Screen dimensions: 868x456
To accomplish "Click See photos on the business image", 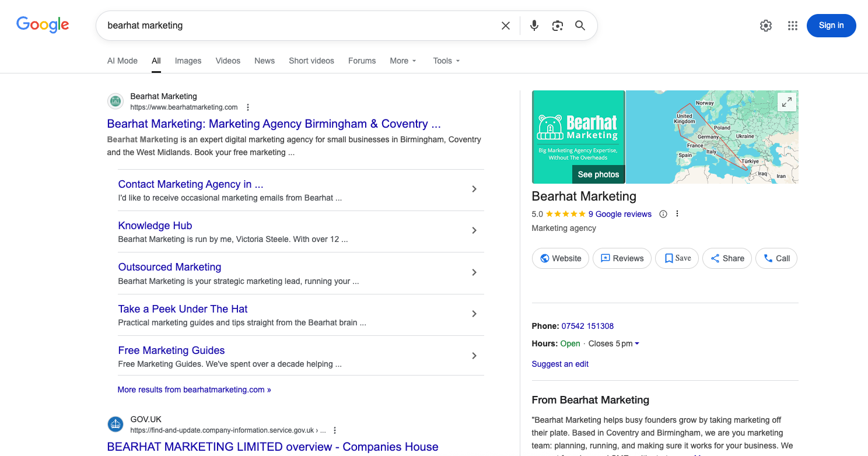I will (x=598, y=174).
